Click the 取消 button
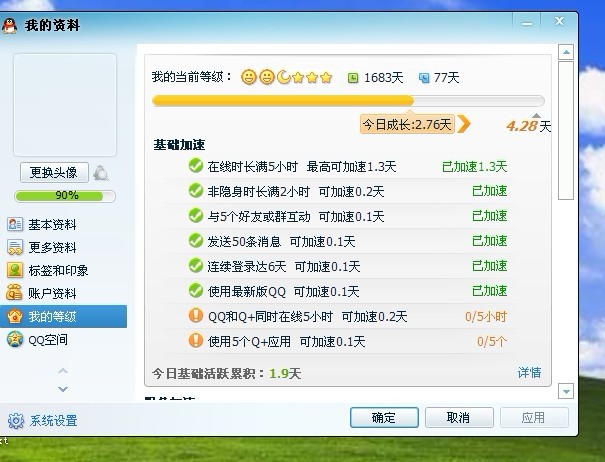This screenshot has height=462, width=605. pos(459,417)
